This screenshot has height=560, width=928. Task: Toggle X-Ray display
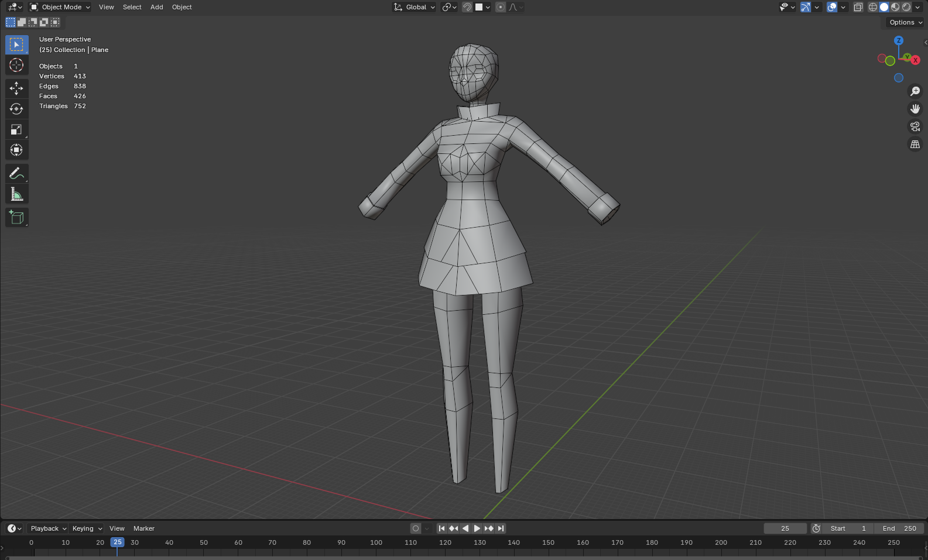point(858,7)
